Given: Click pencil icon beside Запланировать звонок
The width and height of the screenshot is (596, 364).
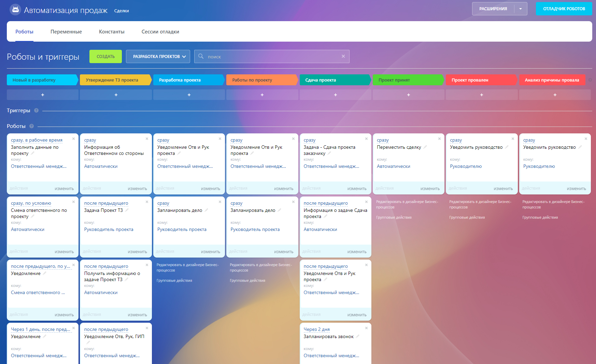Looking at the screenshot, I should tap(358, 336).
